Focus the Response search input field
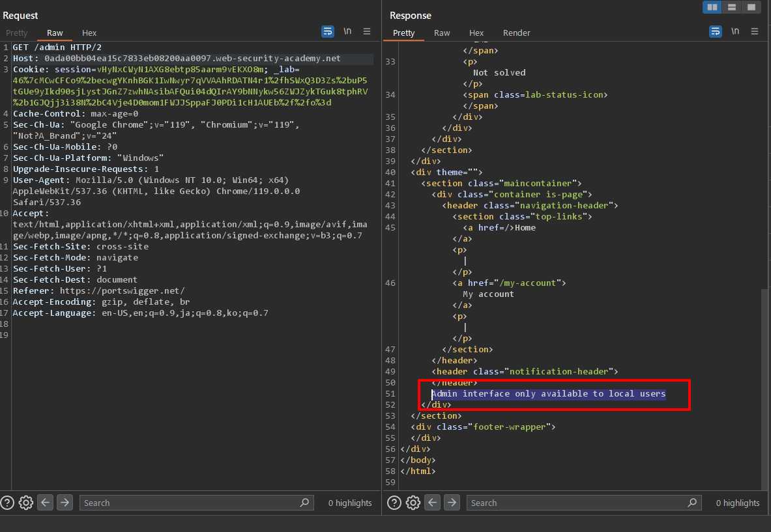Viewport: 771px width, 532px height. pos(584,503)
